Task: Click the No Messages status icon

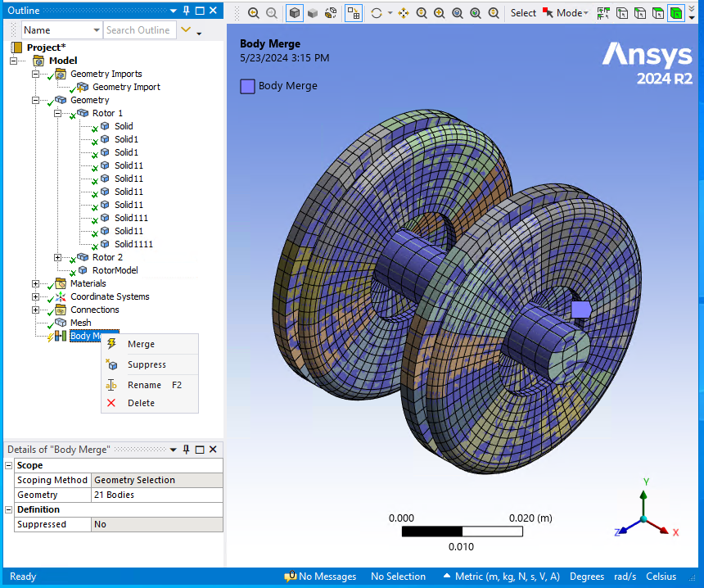Action: pyautogui.click(x=290, y=577)
